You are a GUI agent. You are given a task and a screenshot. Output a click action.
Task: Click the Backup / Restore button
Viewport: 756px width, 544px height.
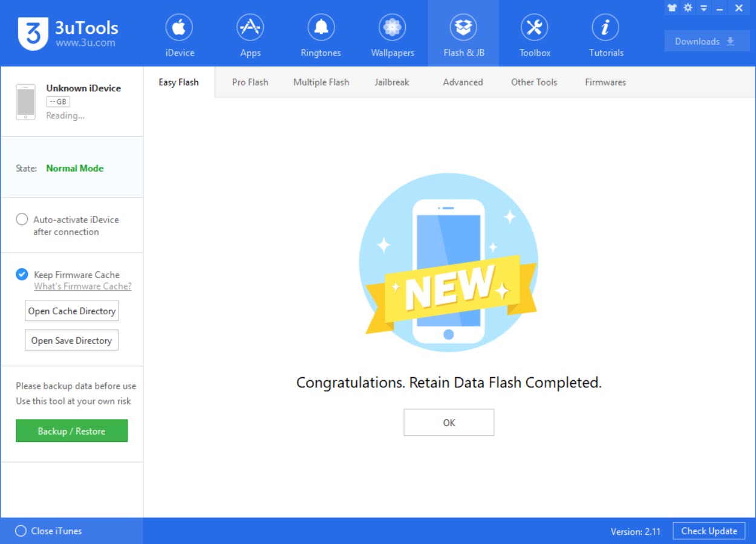(x=71, y=431)
